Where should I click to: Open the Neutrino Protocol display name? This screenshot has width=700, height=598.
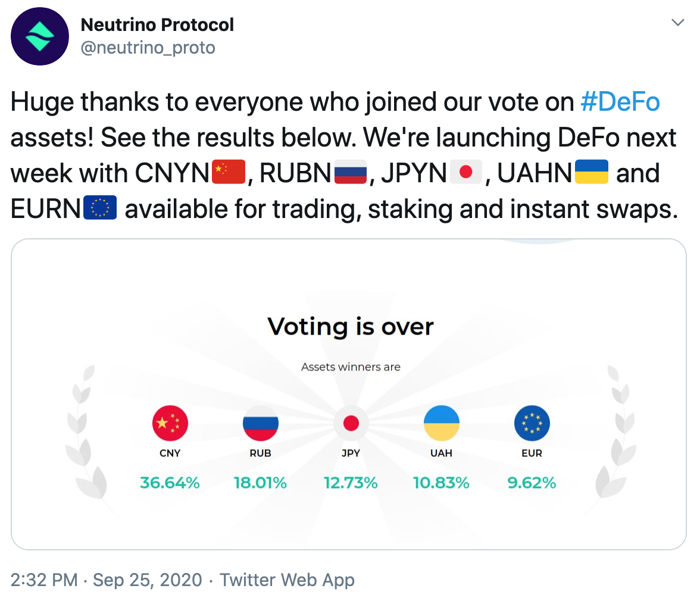(x=157, y=25)
